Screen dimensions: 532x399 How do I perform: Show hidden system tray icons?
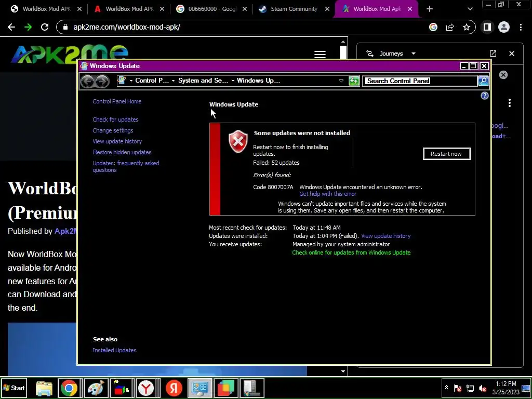pyautogui.click(x=446, y=388)
